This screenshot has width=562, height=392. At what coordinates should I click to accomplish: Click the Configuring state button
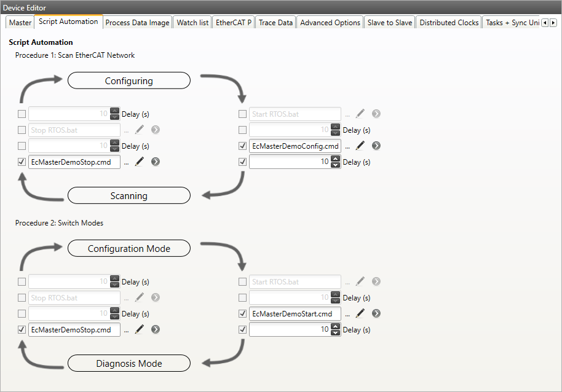129,80
